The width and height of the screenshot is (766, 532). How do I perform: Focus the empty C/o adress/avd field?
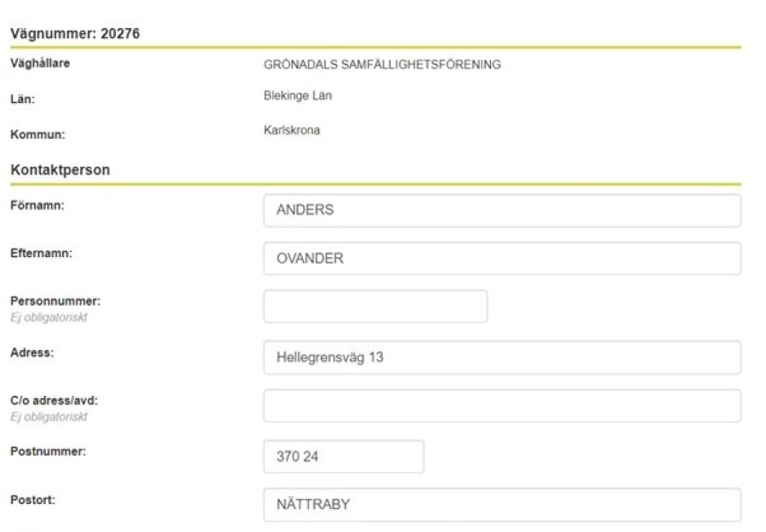(x=502, y=406)
